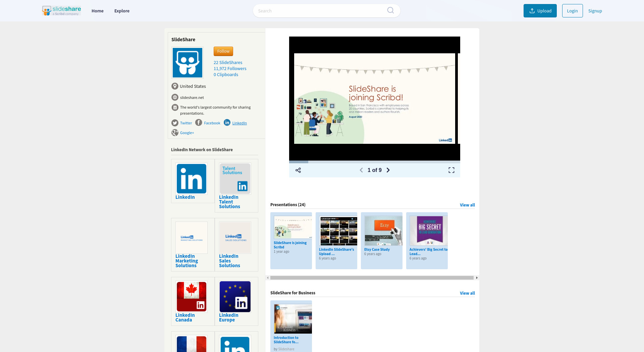Open LinkedIn Canada flag tile
This screenshot has width=644, height=352.
click(192, 297)
